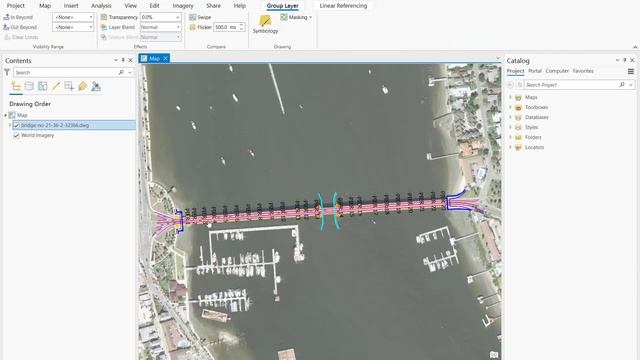
Task: Switch to the Linear Referencing tab
Action: point(343,6)
